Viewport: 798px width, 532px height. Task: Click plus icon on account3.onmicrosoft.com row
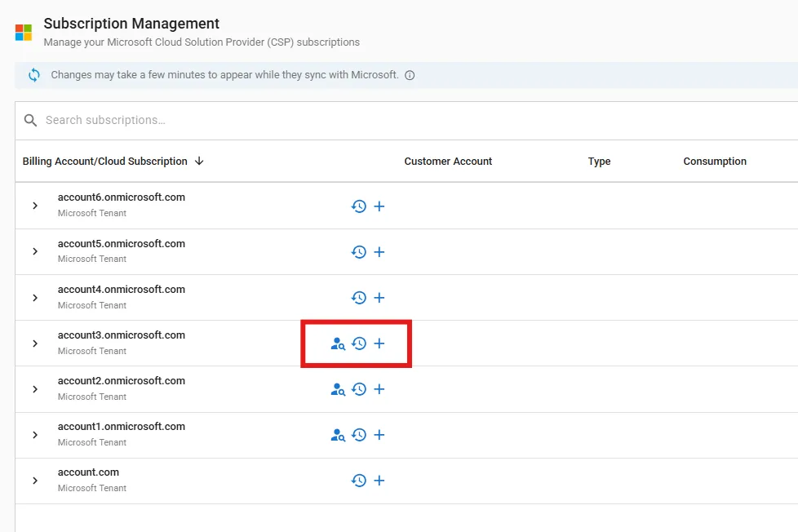[379, 344]
